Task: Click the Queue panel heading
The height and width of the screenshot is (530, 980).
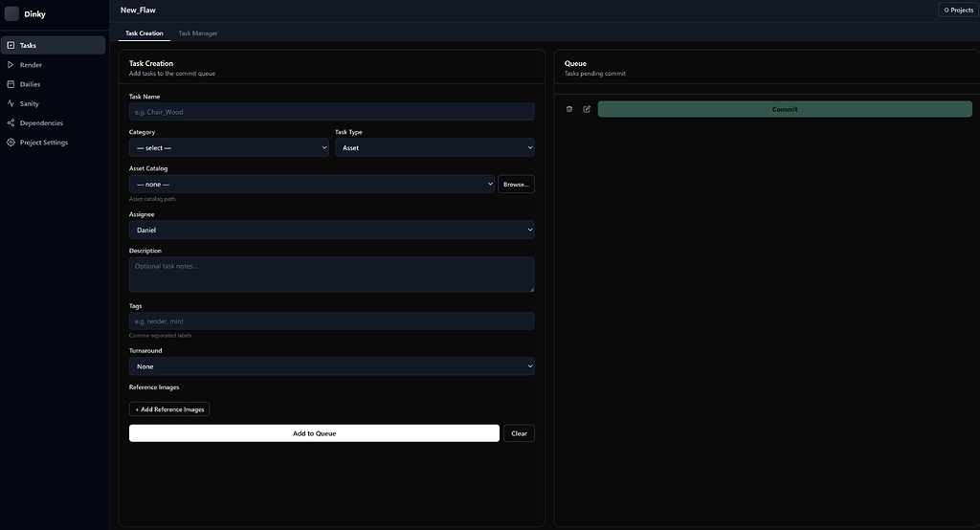Action: point(575,63)
